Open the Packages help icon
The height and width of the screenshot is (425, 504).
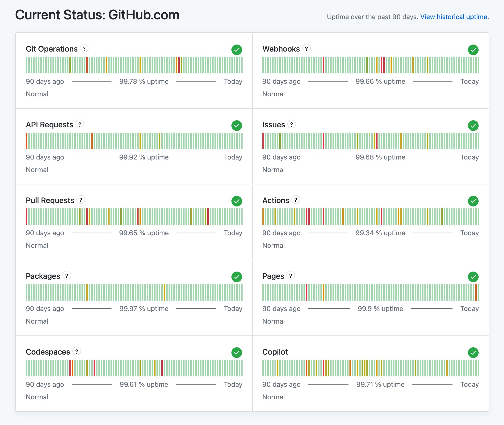[67, 275]
